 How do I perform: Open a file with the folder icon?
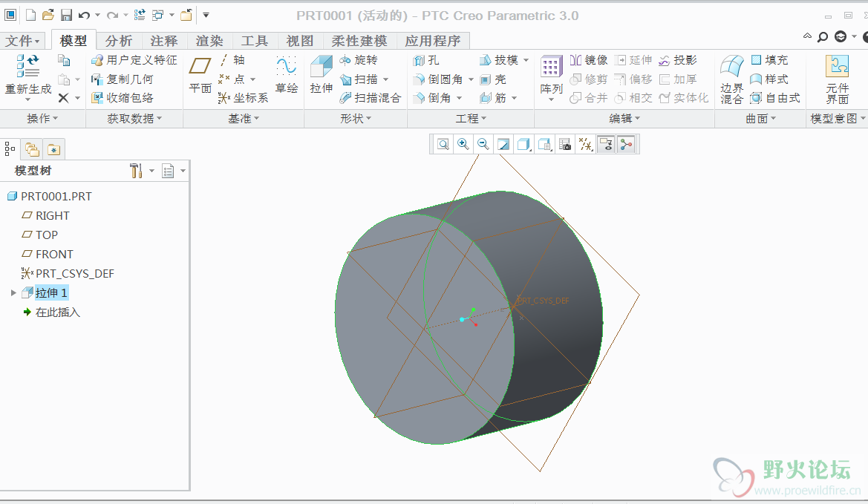[x=48, y=15]
